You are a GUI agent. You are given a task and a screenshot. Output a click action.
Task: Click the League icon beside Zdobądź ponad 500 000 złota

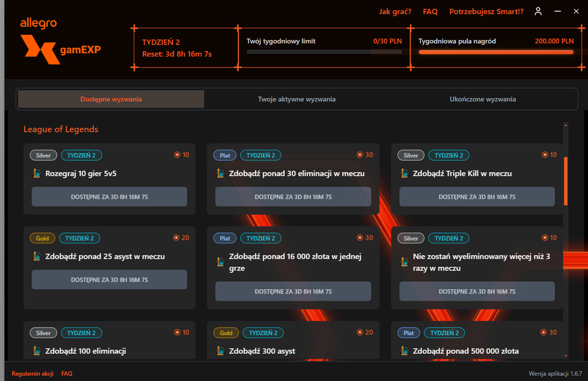pos(404,351)
